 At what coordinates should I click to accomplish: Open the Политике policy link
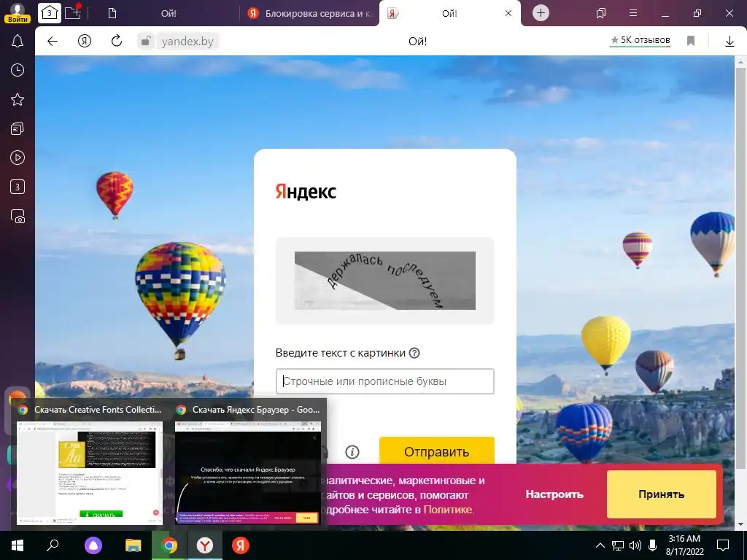(447, 510)
